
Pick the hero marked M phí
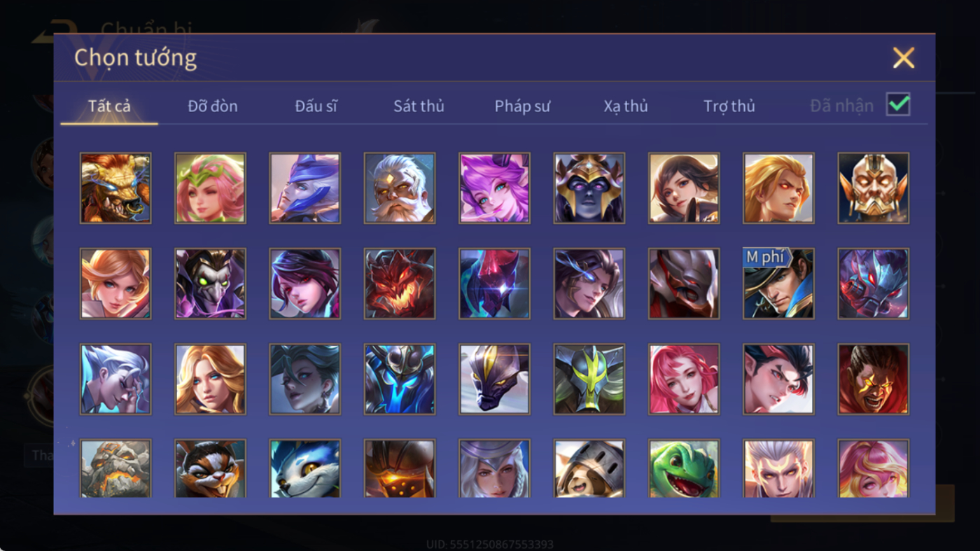pos(778,284)
